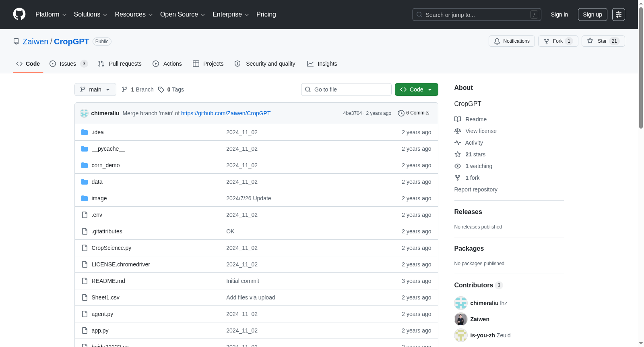This screenshot has height=347, width=644.
Task: Click the Go to file search field
Action: [346, 89]
